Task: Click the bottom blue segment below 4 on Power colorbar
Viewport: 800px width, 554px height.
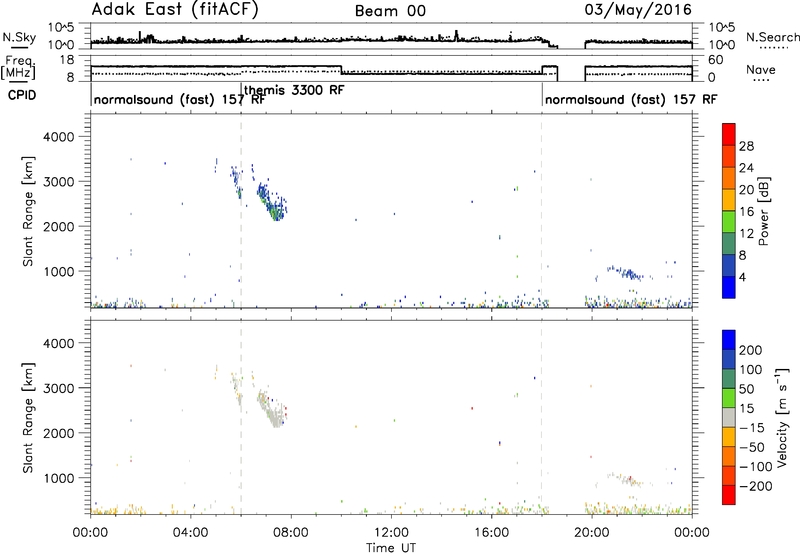Action: pyautogui.click(x=729, y=287)
